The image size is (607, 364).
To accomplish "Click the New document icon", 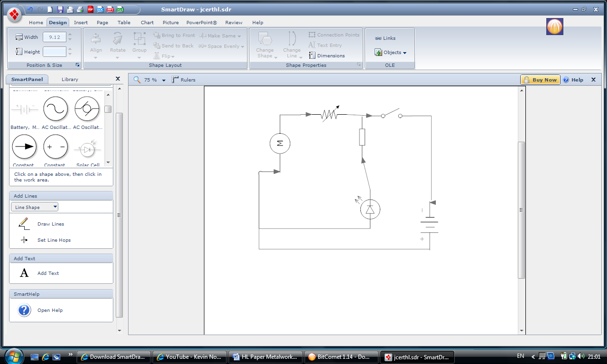I will (x=50, y=9).
